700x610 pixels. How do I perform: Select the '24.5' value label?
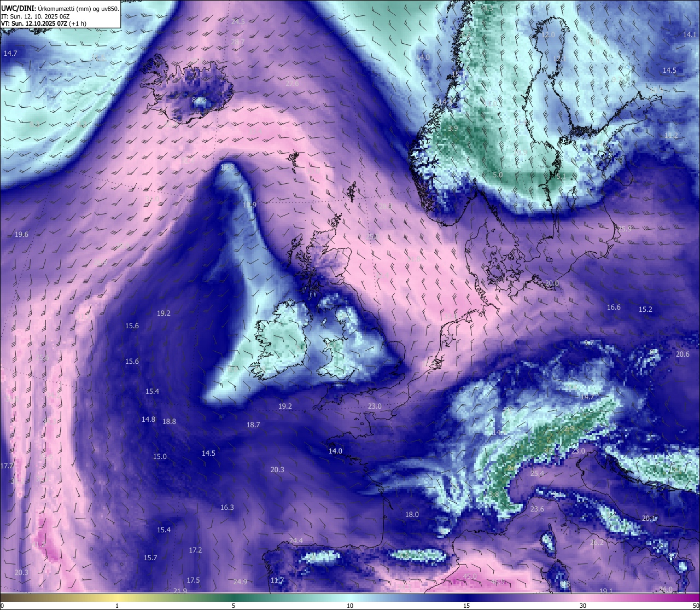click(x=238, y=22)
